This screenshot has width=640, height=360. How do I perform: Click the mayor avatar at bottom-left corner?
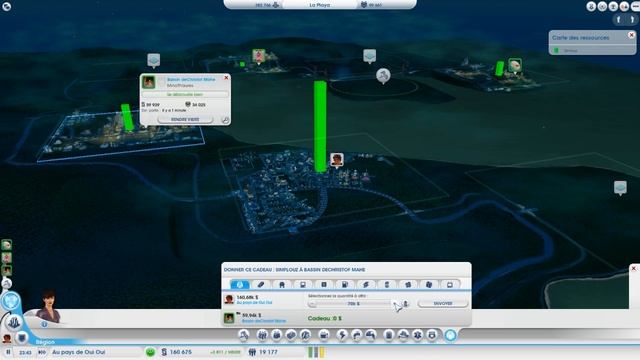[x=7, y=338]
